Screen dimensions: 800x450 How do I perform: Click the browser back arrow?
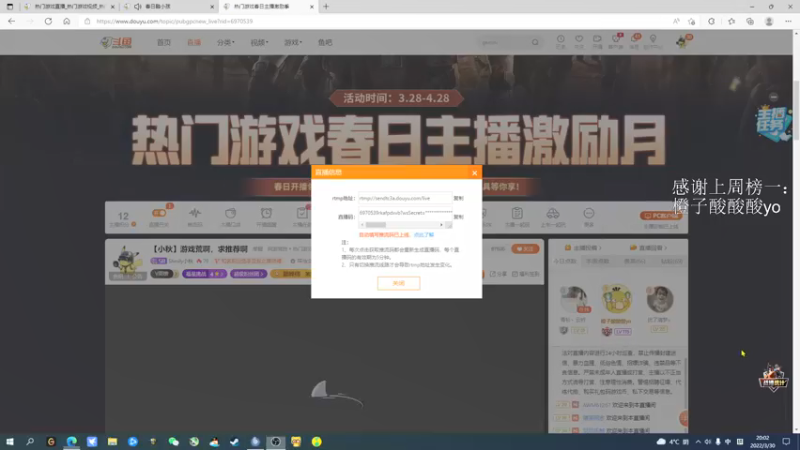pyautogui.click(x=11, y=21)
